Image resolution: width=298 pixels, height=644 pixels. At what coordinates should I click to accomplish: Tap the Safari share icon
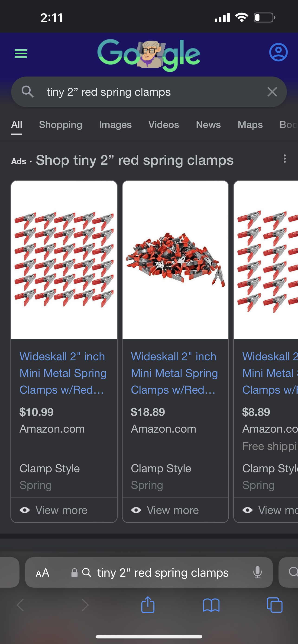pyautogui.click(x=148, y=605)
